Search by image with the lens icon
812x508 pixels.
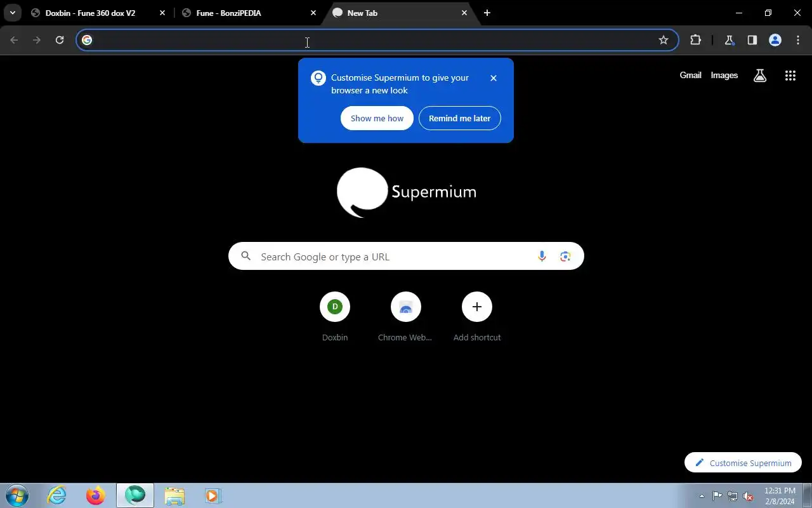pos(565,257)
